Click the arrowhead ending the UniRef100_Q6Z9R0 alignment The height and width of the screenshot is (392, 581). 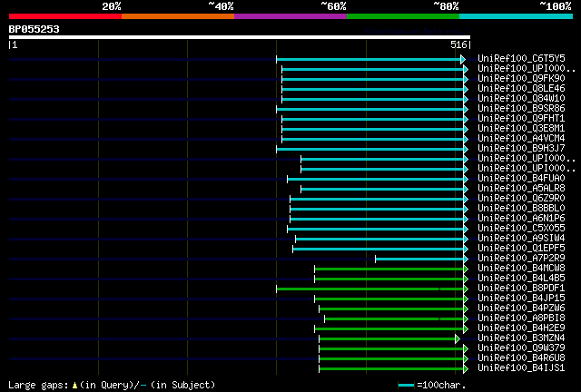[x=466, y=199]
